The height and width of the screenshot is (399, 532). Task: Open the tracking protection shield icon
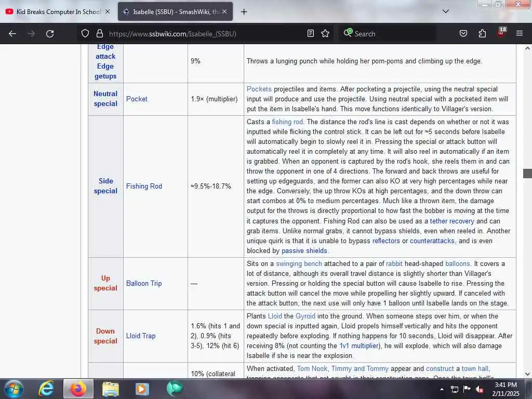(85, 34)
